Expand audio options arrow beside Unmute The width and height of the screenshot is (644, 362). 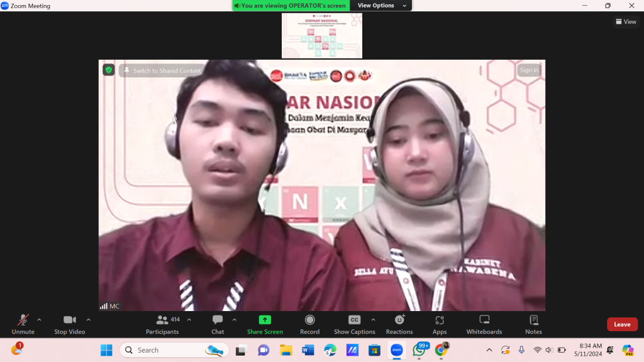coord(39,319)
